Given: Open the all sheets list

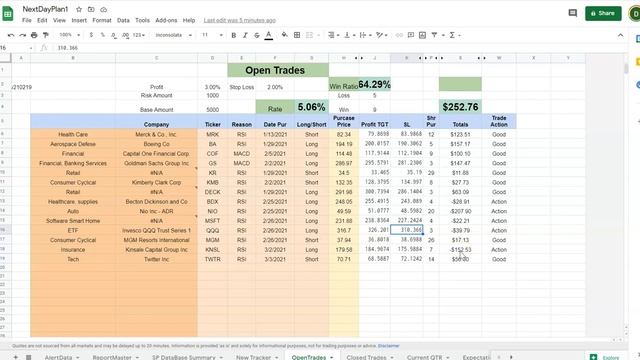Looking at the screenshot, I should tap(29, 357).
